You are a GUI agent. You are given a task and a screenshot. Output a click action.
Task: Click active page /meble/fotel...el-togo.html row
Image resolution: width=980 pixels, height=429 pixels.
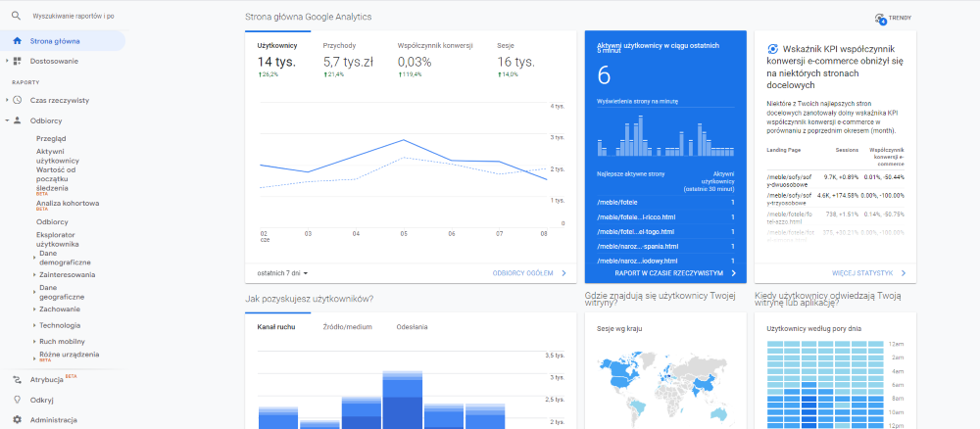tap(665, 232)
